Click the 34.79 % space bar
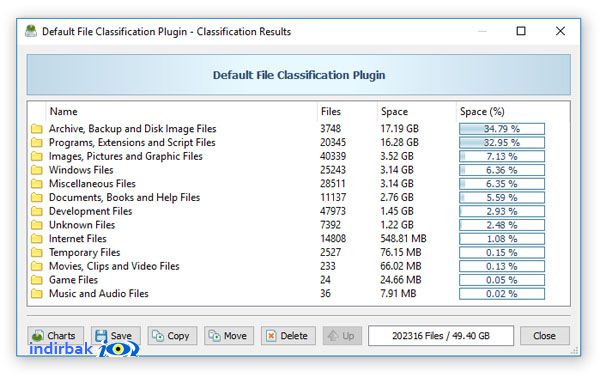 tap(502, 129)
